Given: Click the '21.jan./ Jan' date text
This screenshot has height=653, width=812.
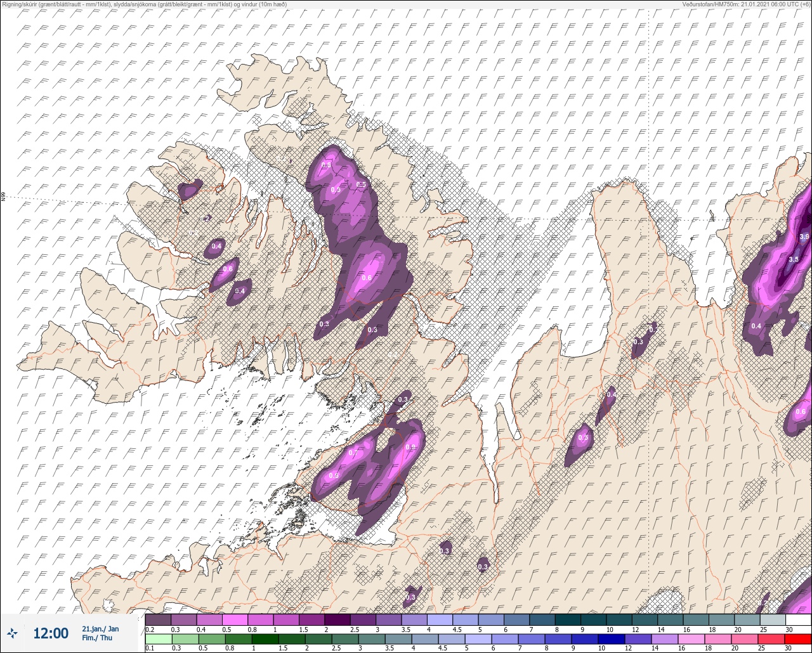Looking at the screenshot, I should tap(100, 628).
